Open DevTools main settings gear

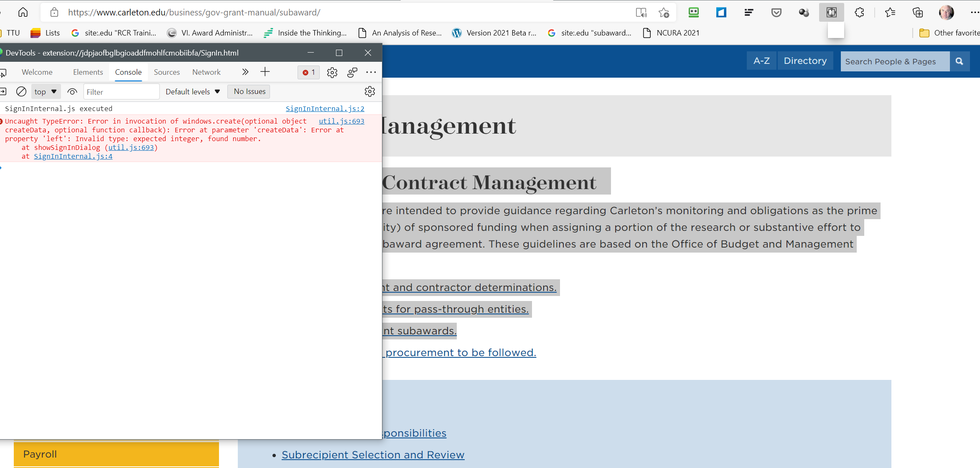coord(332,72)
